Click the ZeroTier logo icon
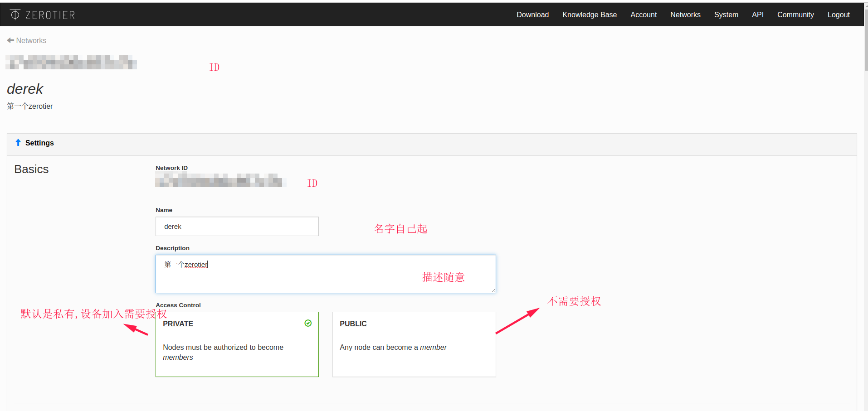This screenshot has width=868, height=411. (15, 15)
